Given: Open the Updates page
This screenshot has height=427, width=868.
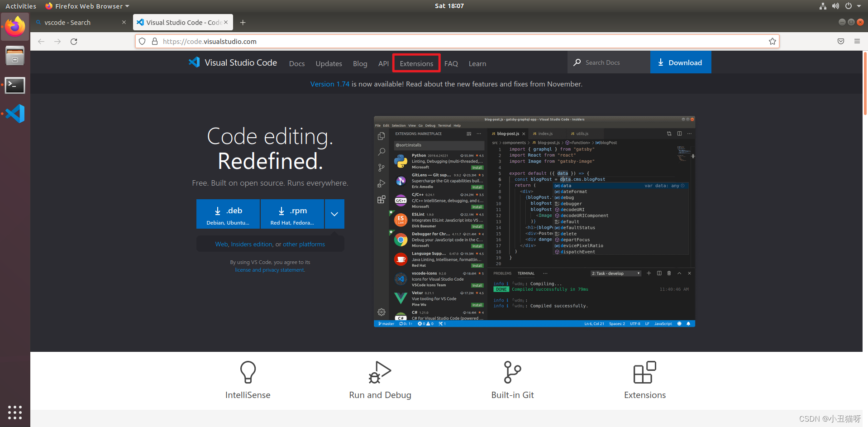Looking at the screenshot, I should coord(329,64).
